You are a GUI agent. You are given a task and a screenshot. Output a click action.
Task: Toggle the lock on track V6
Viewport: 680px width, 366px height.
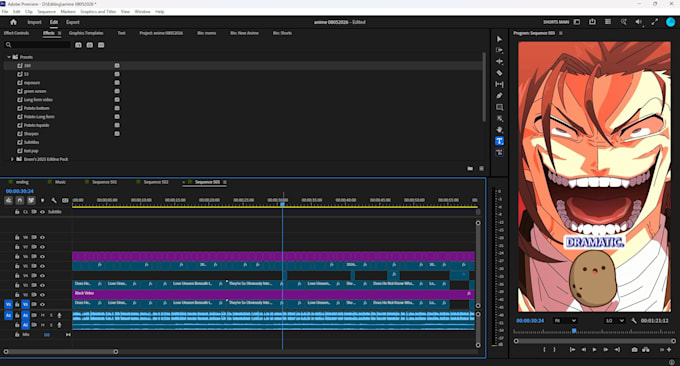(x=17, y=257)
